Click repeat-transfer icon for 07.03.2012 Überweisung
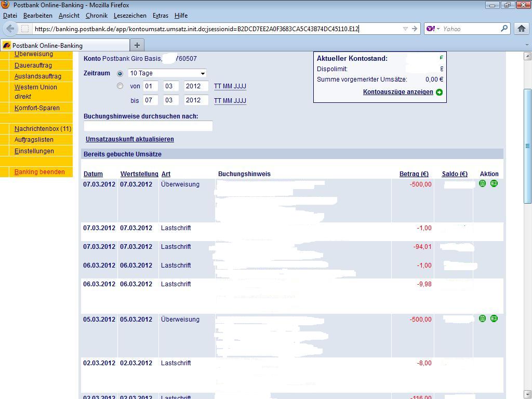532x399 pixels. (x=494, y=183)
